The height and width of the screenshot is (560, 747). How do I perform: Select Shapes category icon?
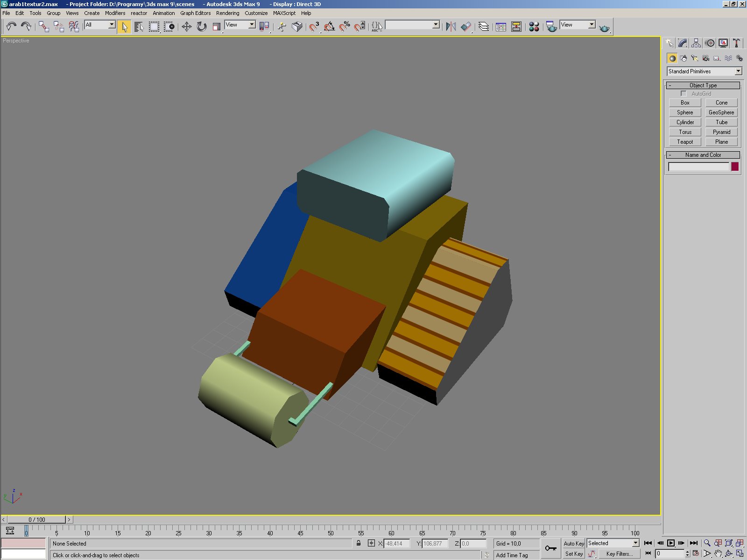(x=684, y=58)
